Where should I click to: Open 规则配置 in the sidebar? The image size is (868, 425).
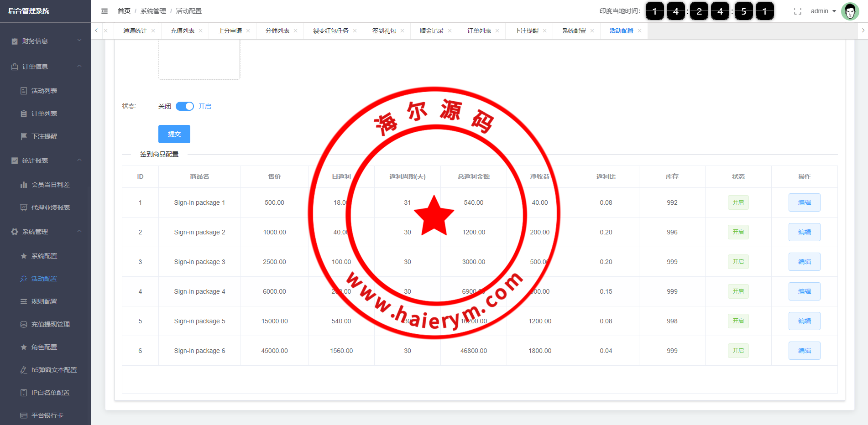click(44, 301)
